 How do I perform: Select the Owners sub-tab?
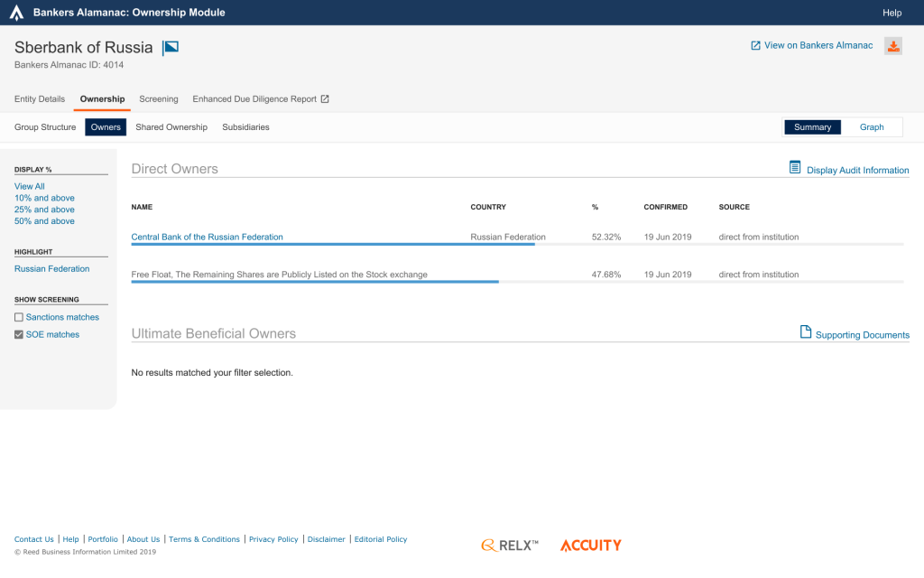(x=106, y=127)
